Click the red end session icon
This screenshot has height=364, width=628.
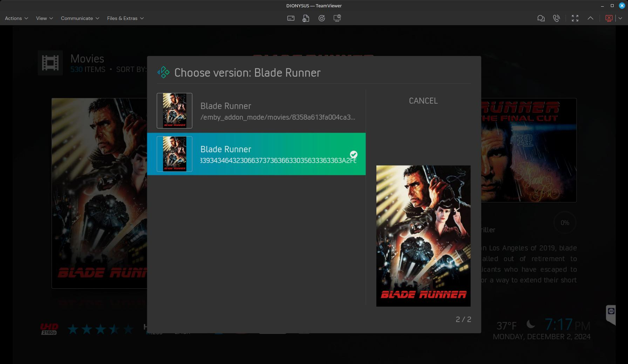[x=609, y=18]
